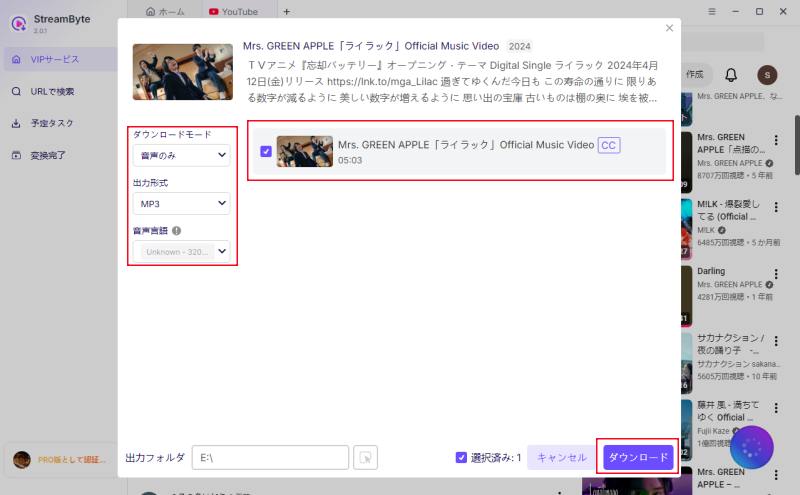Click the 2024 year tag beside title
The height and width of the screenshot is (495, 800).
[x=519, y=46]
